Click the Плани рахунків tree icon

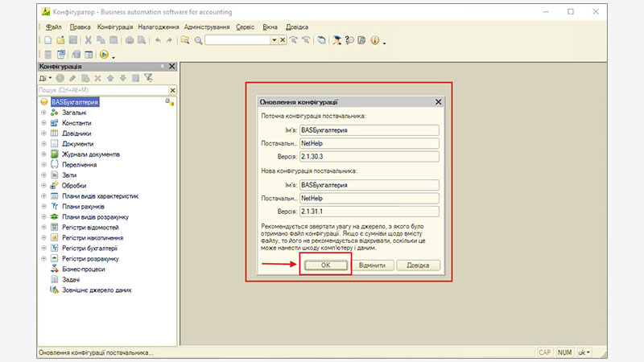point(55,207)
